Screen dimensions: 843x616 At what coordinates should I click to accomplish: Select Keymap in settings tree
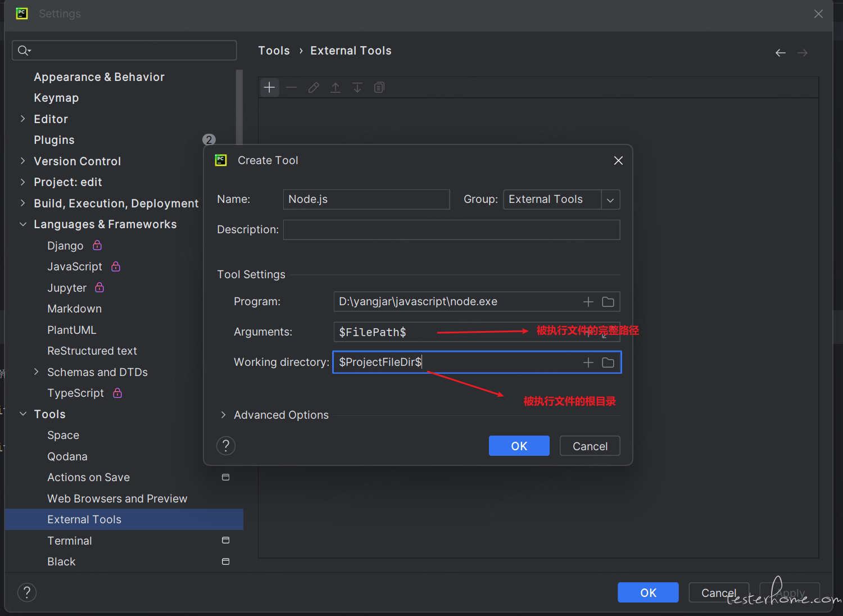pyautogui.click(x=56, y=98)
